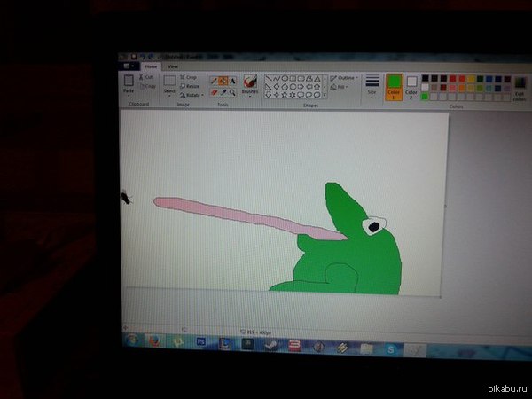Pick the Right arrow shape

[x=301, y=87]
